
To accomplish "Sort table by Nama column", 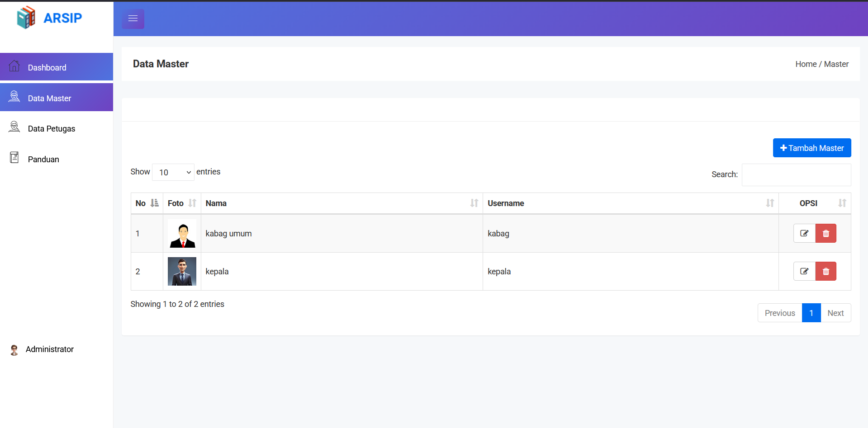I will tap(342, 203).
